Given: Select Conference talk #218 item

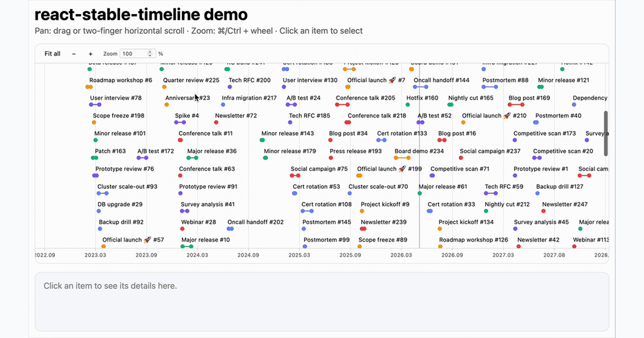Looking at the screenshot, I should pos(377,115).
